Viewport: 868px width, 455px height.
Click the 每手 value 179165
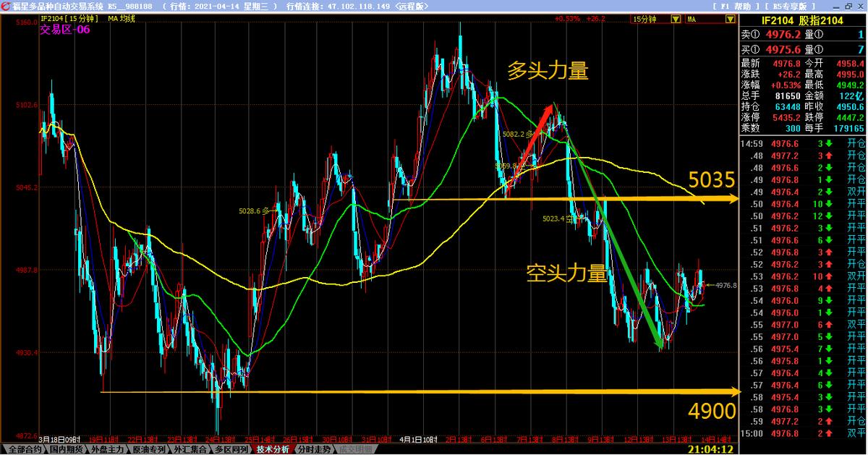tap(850, 129)
